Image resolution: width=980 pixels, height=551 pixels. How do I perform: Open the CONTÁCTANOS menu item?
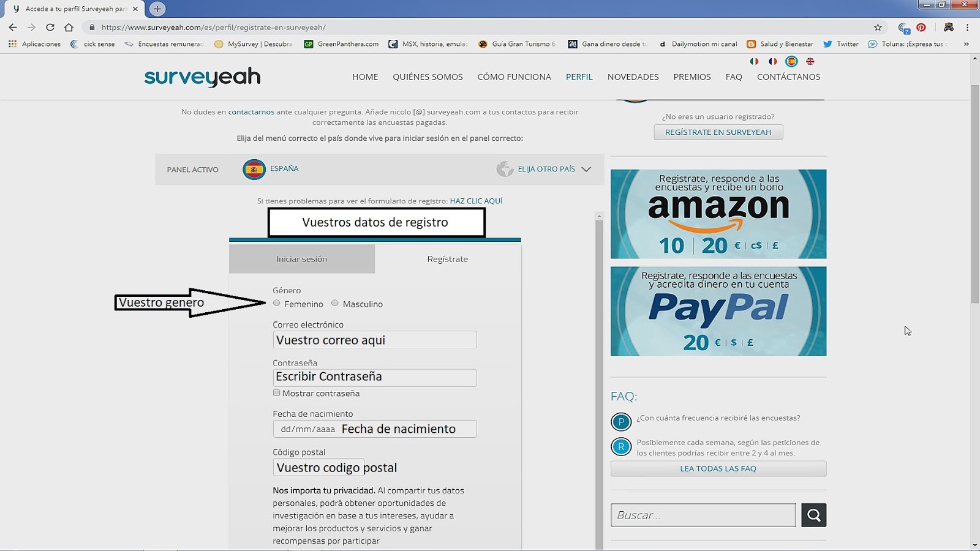click(788, 77)
